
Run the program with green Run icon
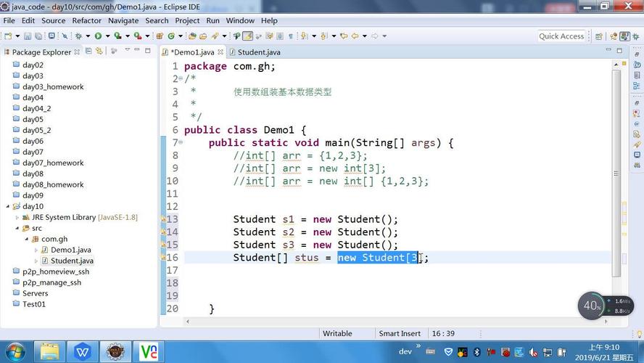click(98, 36)
